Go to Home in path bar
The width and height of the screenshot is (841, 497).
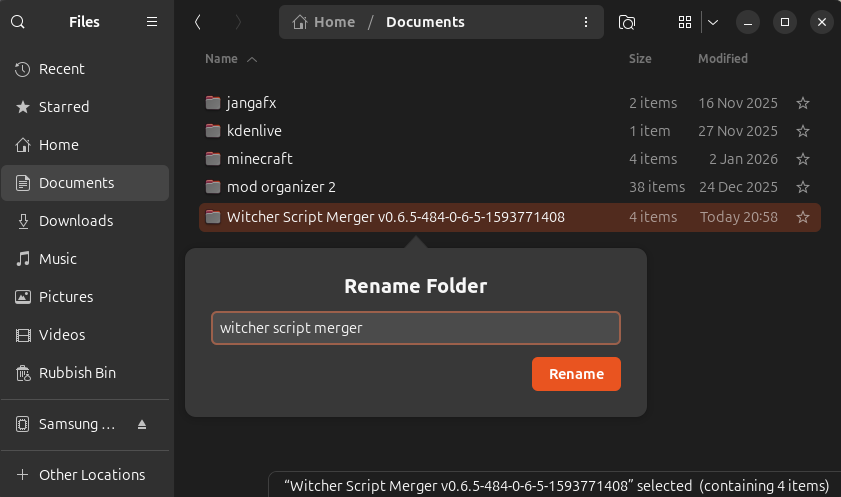click(323, 22)
